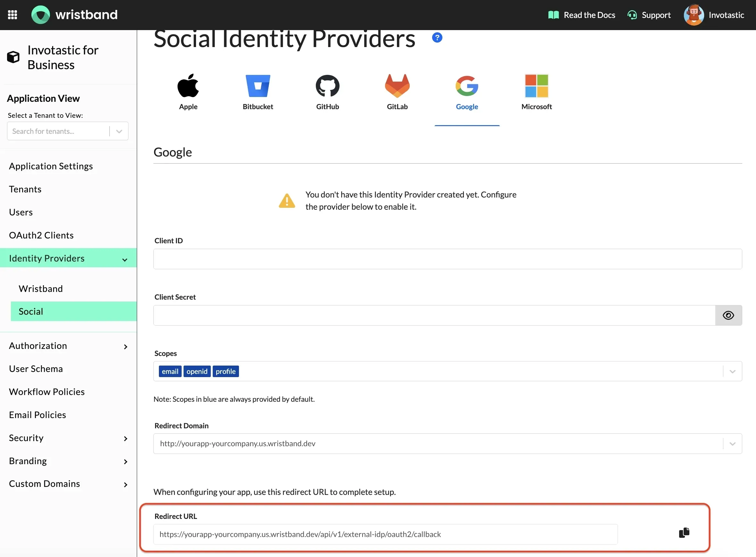
Task: Open Application Settings in sidebar
Action: point(51,166)
